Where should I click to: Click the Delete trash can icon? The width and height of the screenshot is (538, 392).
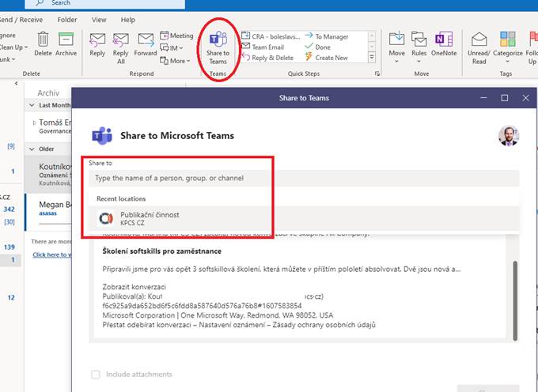click(x=43, y=39)
